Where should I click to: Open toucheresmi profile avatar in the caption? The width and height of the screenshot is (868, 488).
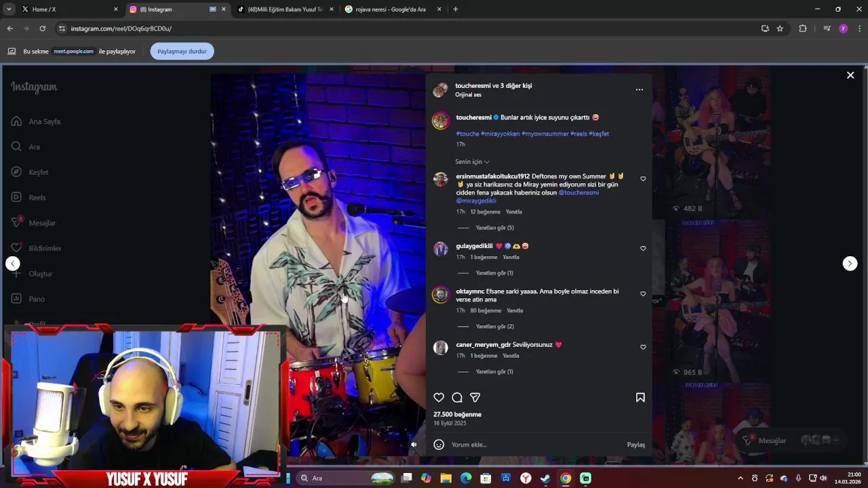pos(441,121)
